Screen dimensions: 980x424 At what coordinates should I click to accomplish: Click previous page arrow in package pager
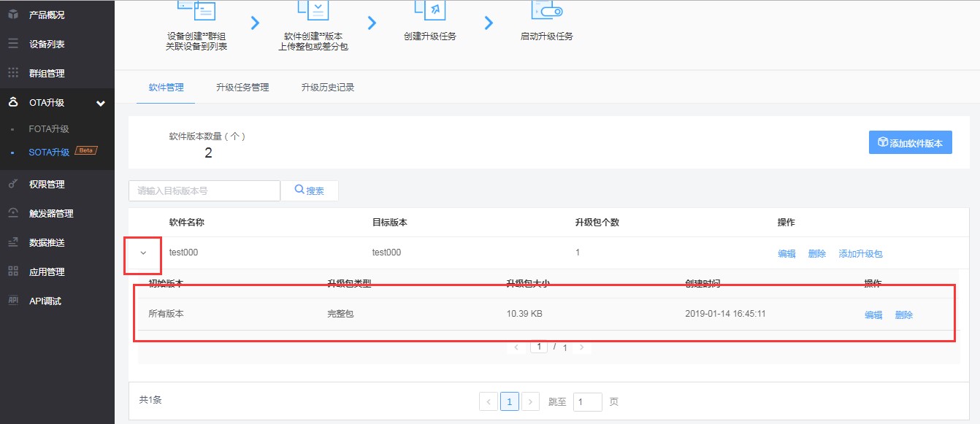[x=517, y=347]
